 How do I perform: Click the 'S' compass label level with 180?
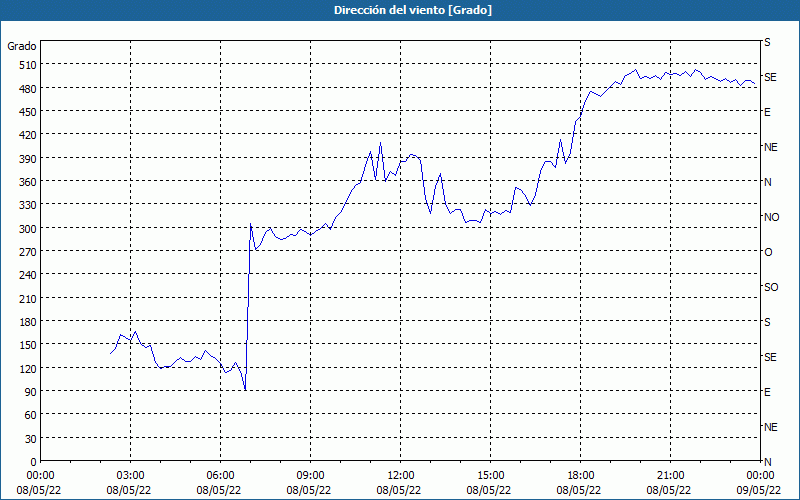[767, 322]
